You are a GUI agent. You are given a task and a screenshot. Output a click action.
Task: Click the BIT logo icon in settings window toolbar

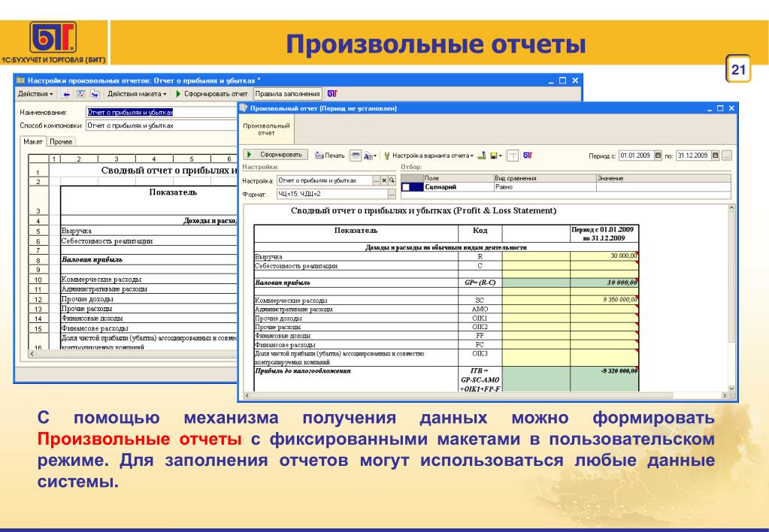(332, 94)
